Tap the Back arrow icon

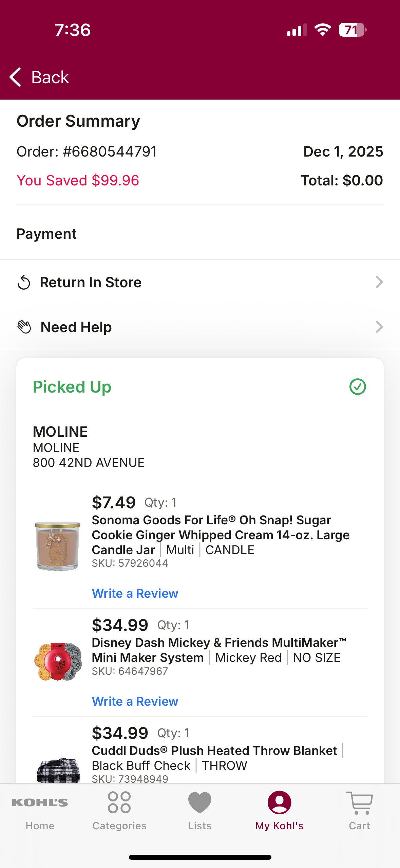tap(15, 77)
